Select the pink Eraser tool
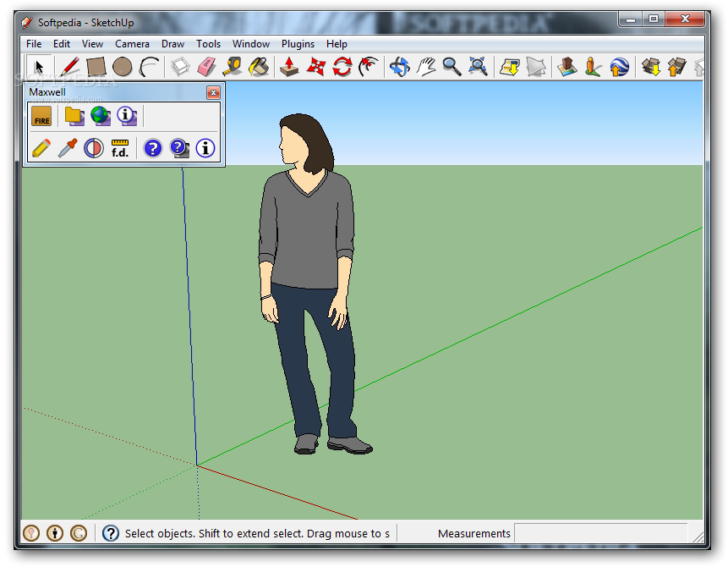This screenshot has height=567, width=728. [x=206, y=67]
